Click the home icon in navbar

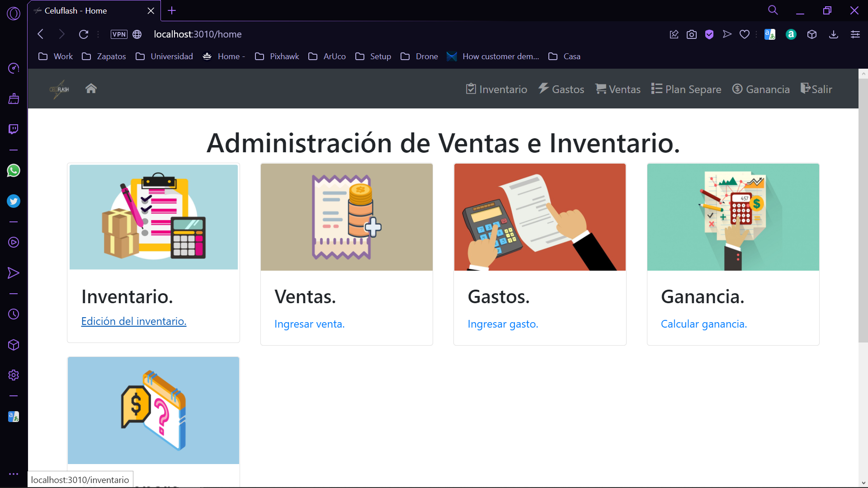[91, 89]
